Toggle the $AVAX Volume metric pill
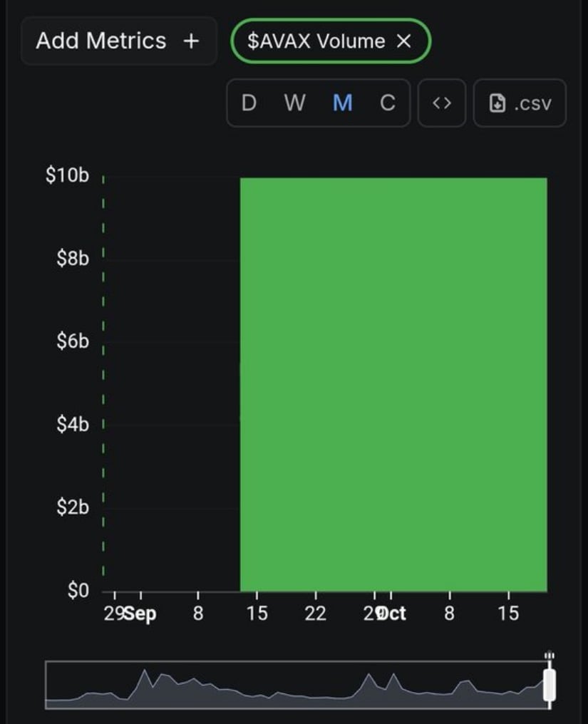 click(315, 41)
